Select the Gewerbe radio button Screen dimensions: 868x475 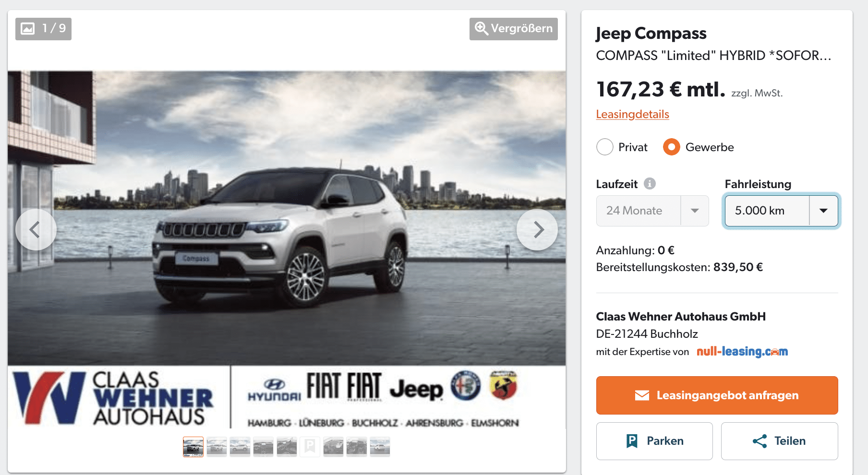coord(672,147)
